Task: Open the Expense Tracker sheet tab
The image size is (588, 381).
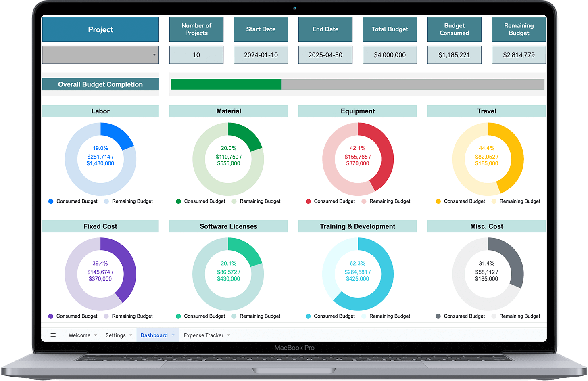Action: click(204, 335)
